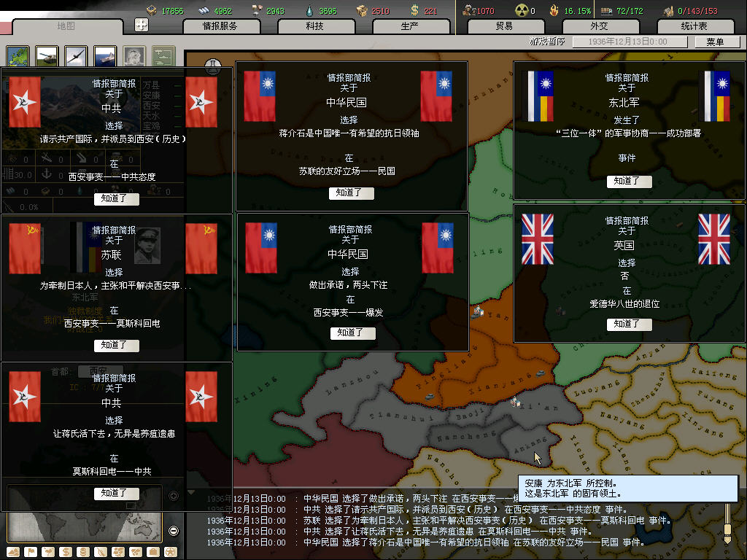Viewport: 747px width, 560px height.
Task: Click the nuclear radiation icon
Action: 522,10
